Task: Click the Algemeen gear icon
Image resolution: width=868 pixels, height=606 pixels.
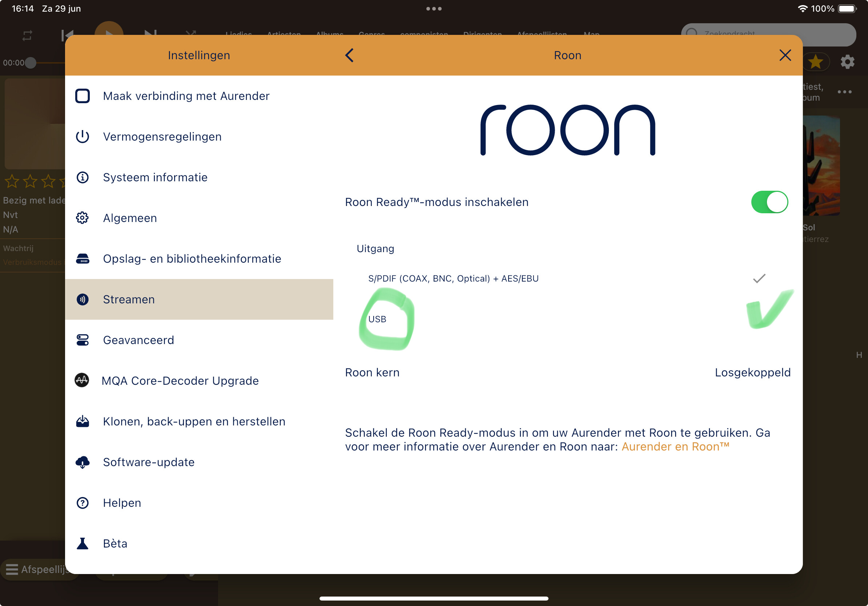Action: point(83,218)
